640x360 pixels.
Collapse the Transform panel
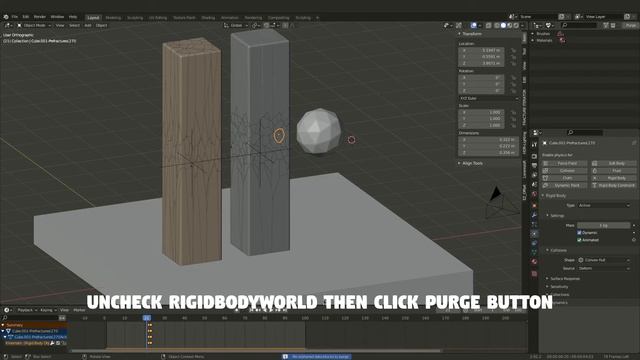[471, 34]
